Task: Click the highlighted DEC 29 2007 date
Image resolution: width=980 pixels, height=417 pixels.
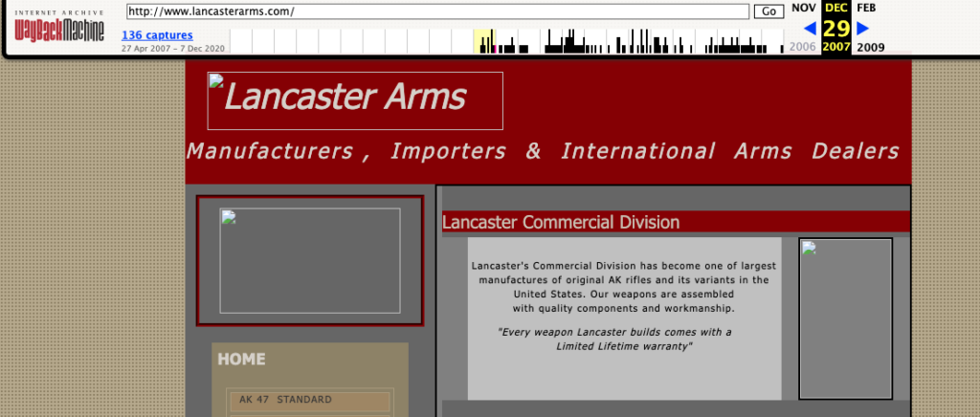Action: pos(836,28)
